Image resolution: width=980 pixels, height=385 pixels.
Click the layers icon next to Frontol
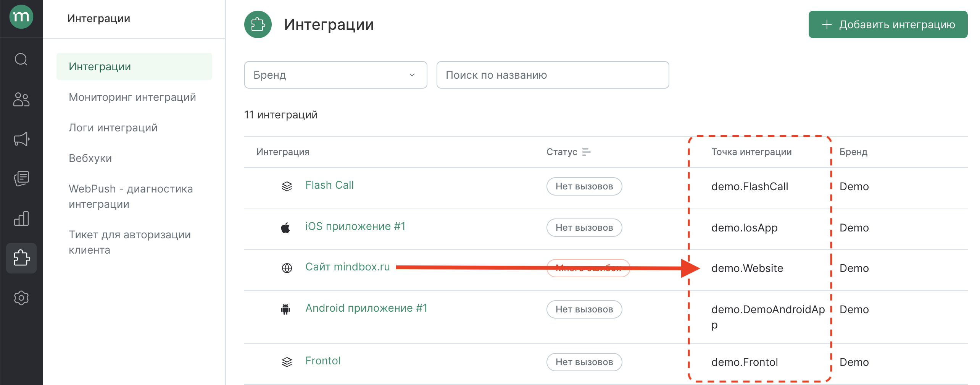pyautogui.click(x=286, y=361)
